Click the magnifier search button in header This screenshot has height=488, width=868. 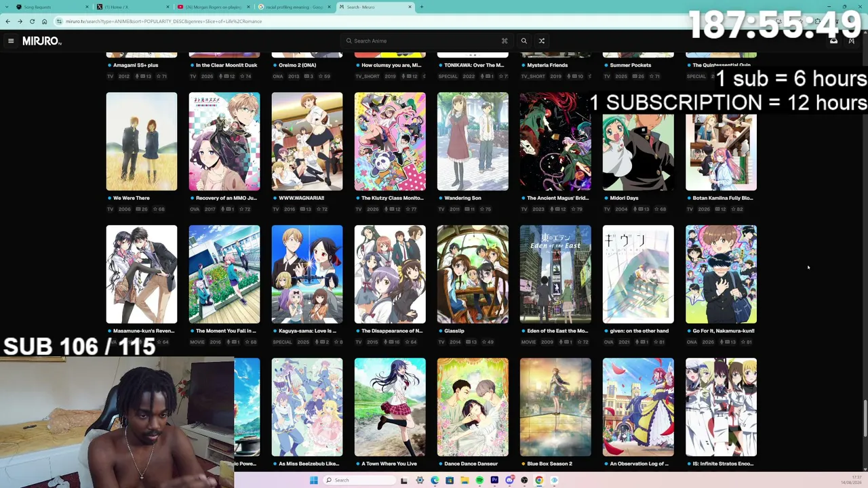click(524, 41)
